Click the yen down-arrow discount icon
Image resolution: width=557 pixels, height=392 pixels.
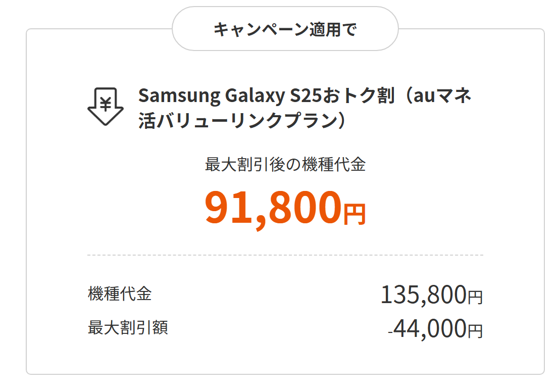[105, 107]
